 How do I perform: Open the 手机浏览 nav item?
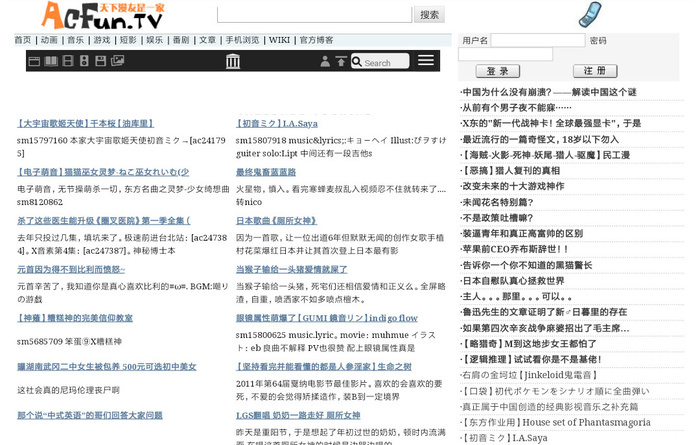pos(242,40)
